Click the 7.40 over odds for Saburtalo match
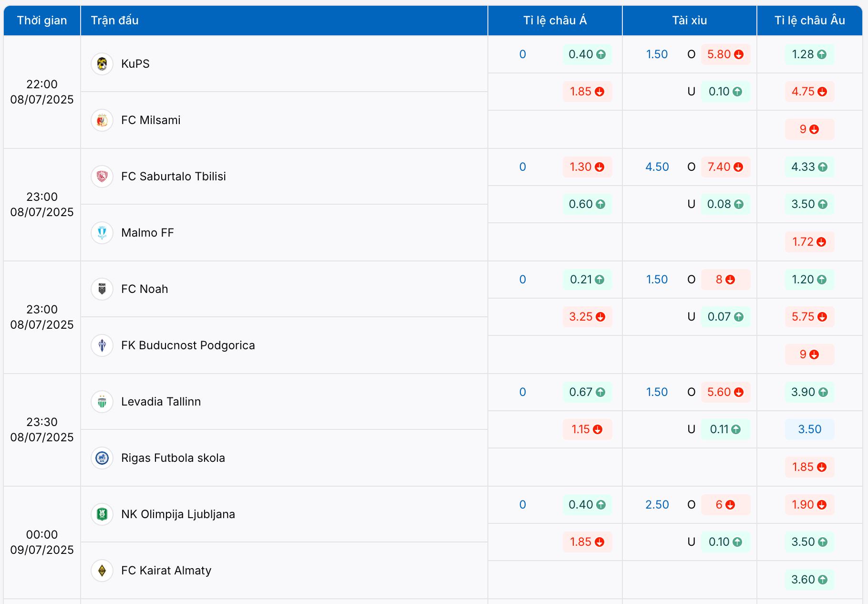 point(725,167)
